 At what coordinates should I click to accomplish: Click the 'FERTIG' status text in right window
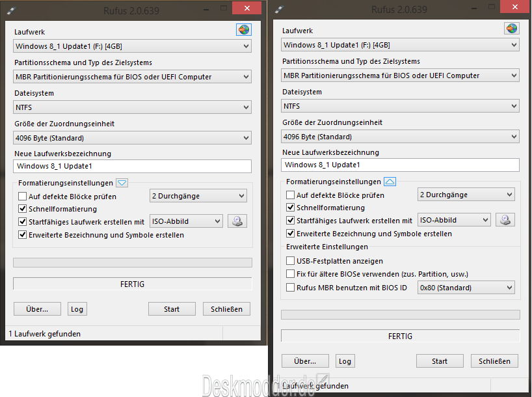point(401,336)
